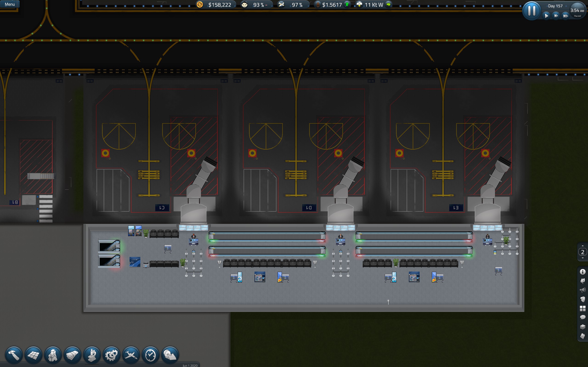Open the staff management menu

pyautogui.click(x=53, y=355)
